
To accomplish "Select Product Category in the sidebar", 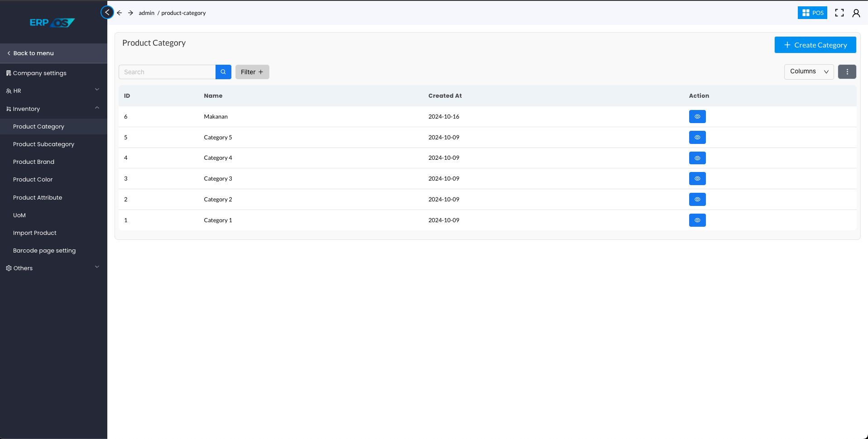I will point(53,126).
